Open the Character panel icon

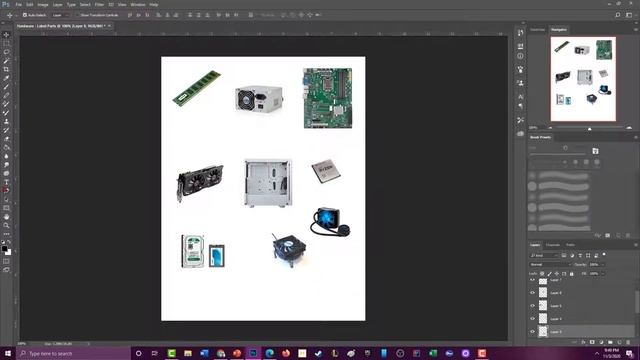tap(520, 97)
